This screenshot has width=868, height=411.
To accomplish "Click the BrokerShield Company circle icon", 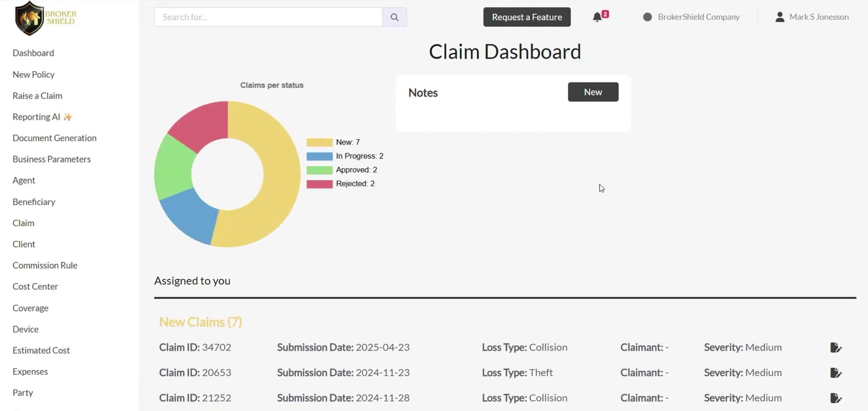I will click(x=647, y=17).
